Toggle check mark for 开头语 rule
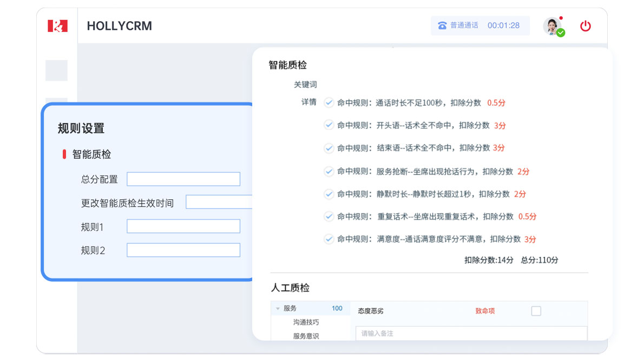 (x=328, y=125)
